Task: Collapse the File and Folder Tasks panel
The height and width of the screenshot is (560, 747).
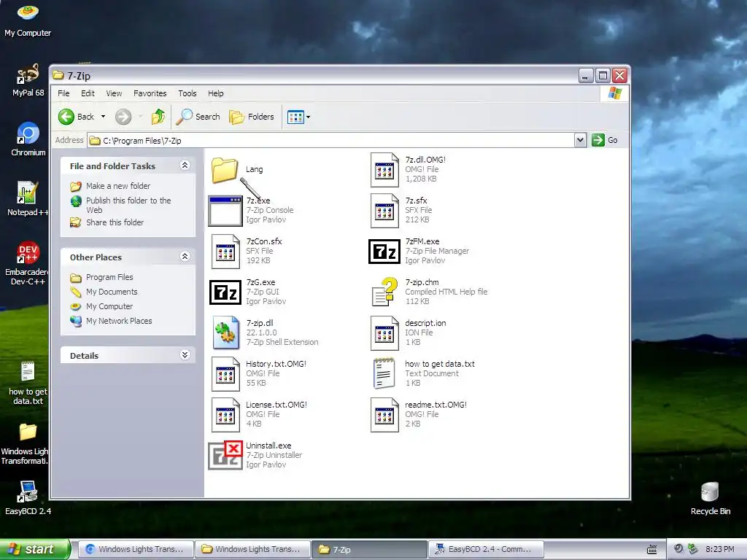Action: [x=185, y=166]
